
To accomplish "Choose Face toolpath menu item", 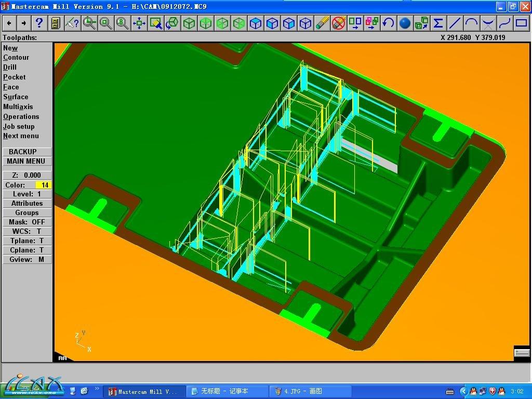I will (11, 87).
